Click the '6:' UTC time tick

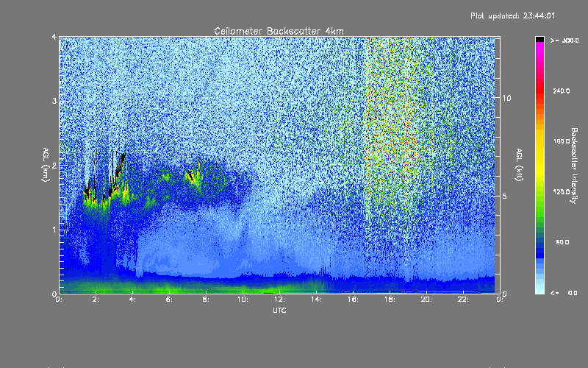click(x=169, y=300)
